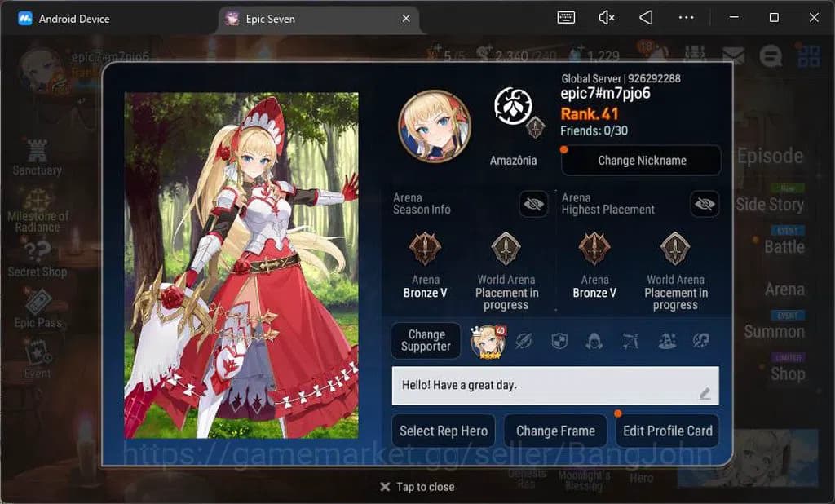Select the round profile avatar portrait
Screen dimensions: 835x504
[x=435, y=126]
